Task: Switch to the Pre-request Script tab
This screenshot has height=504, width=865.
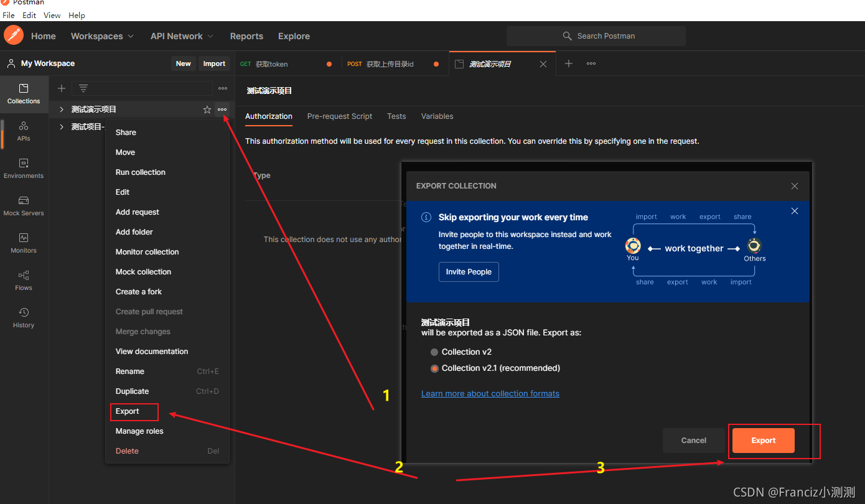Action: (340, 116)
